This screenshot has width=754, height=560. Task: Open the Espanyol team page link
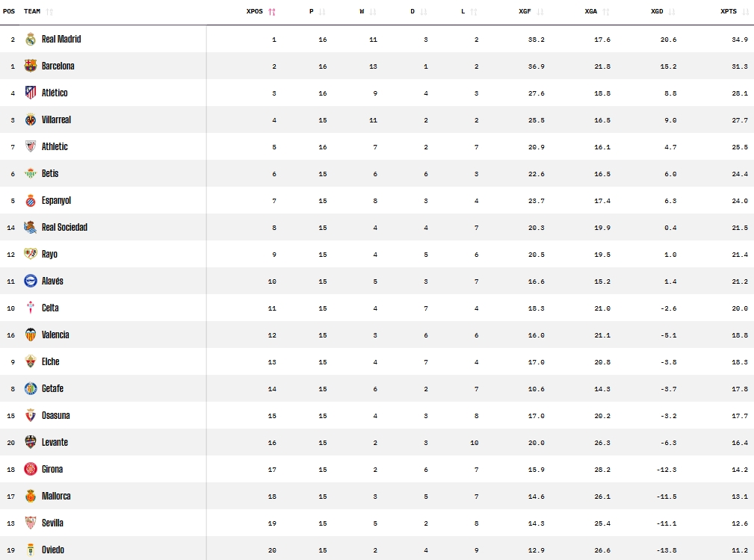[x=57, y=200]
